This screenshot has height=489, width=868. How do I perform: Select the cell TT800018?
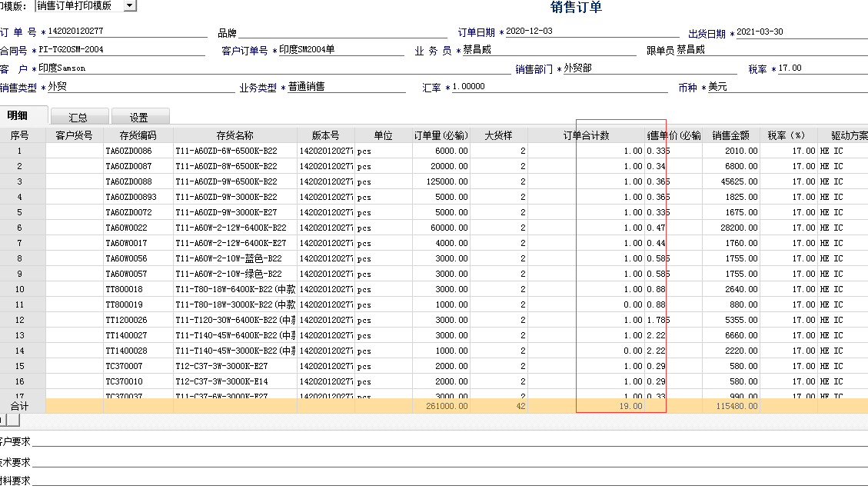point(138,289)
